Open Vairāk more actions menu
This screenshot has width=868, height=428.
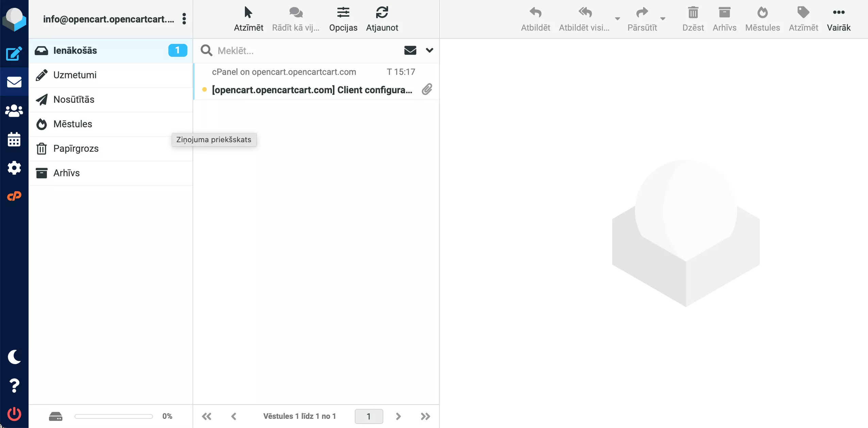point(838,19)
